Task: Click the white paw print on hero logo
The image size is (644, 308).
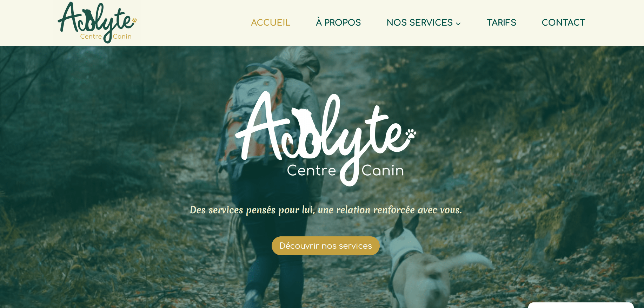Action: pos(411,134)
